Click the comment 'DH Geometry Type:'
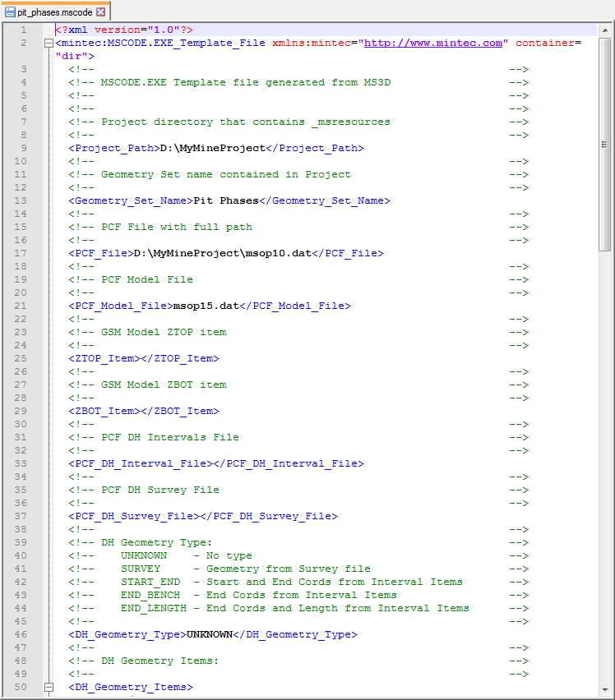 (157, 543)
